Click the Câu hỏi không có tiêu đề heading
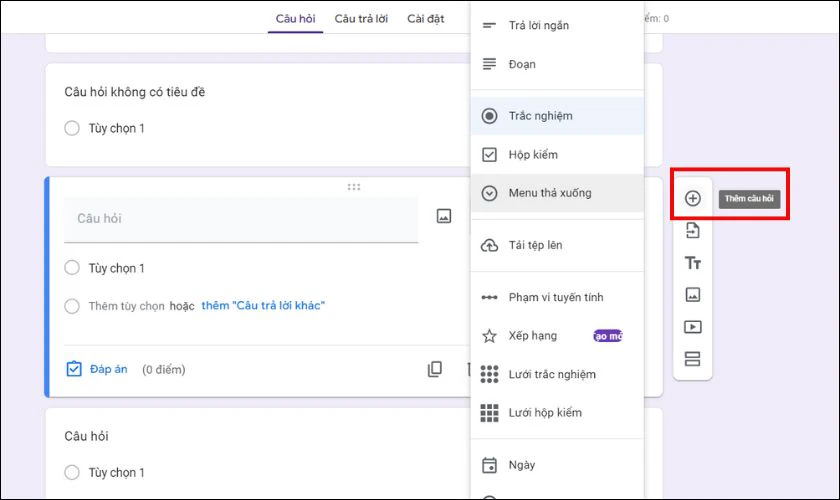This screenshot has height=500, width=840. coord(134,92)
